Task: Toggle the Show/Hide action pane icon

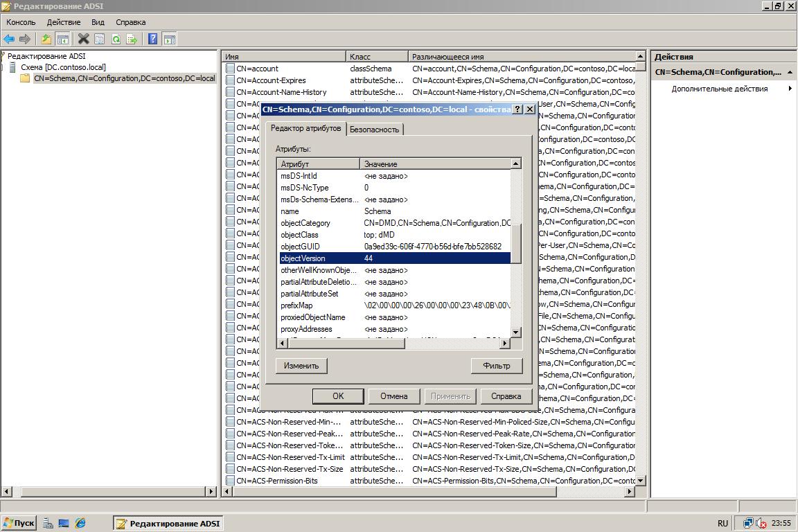Action: click(x=168, y=39)
